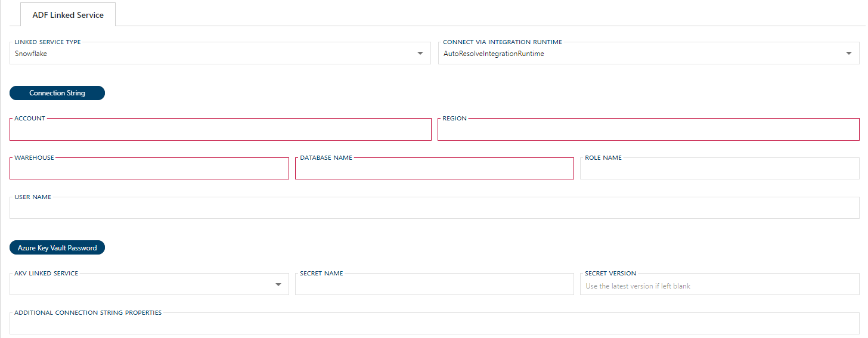Screen dimensions: 868x338
Task: Focus the Account input field
Action: [221, 129]
